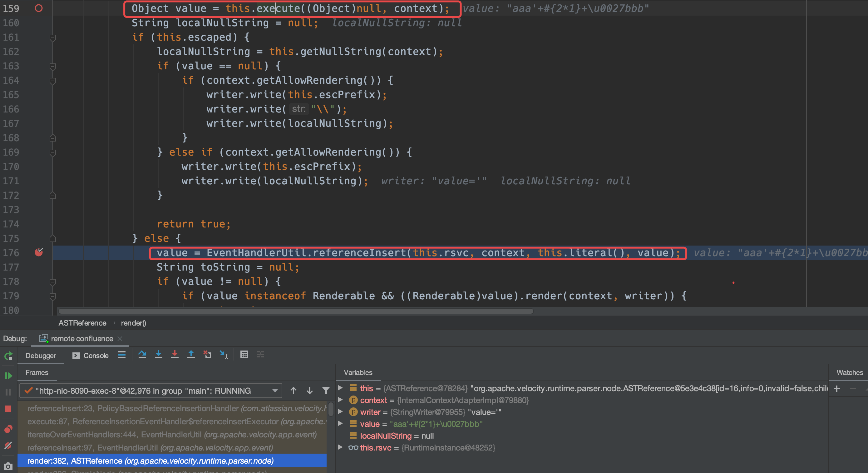Click the step-over icon in debugger toolbar
Viewport: 868px width, 473px height.
144,355
